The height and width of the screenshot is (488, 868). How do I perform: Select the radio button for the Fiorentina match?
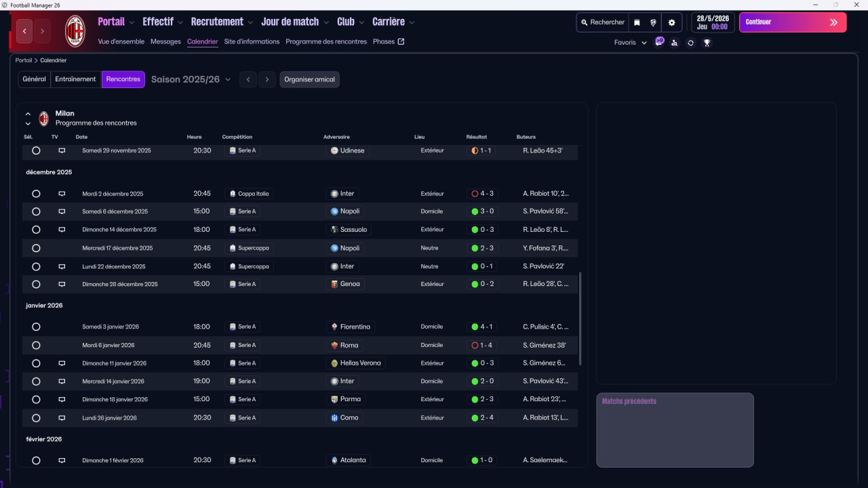click(x=36, y=327)
